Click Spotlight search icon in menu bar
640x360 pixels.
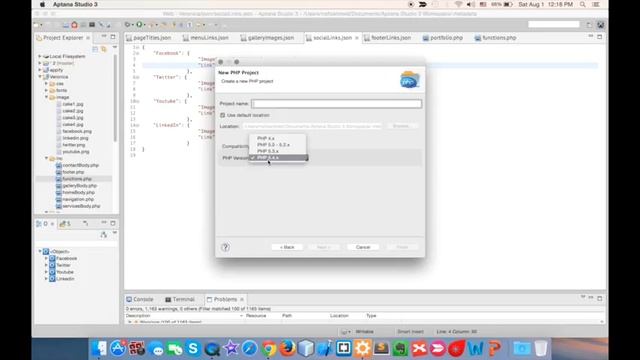coord(582,4)
